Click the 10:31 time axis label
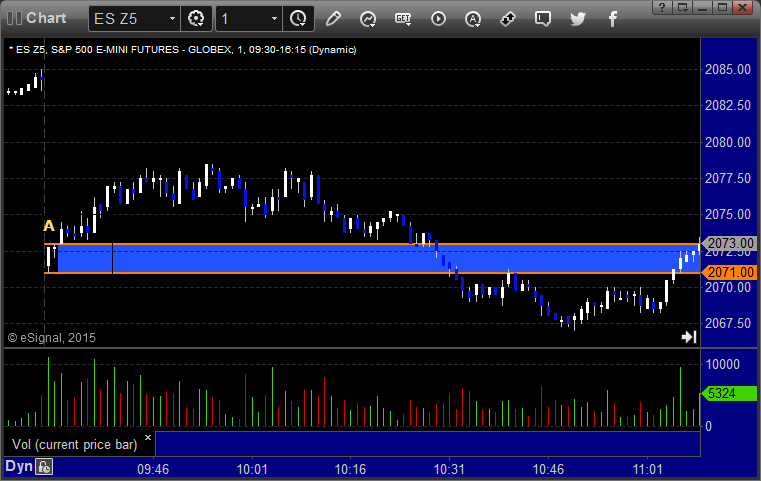The image size is (761, 481). pyautogui.click(x=449, y=469)
